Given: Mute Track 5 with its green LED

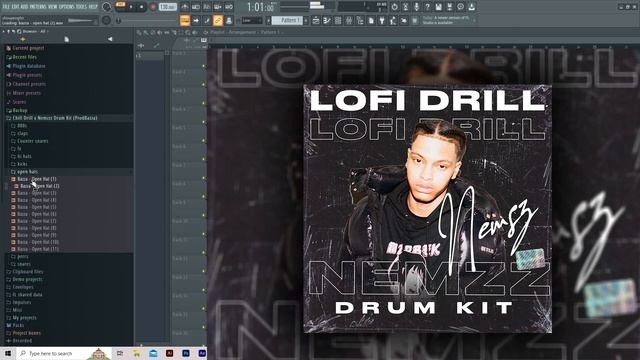Looking at the screenshot, I should 203,140.
